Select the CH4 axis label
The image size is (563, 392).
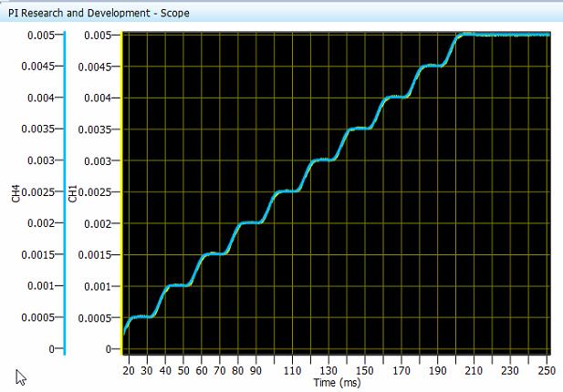pyautogui.click(x=16, y=193)
